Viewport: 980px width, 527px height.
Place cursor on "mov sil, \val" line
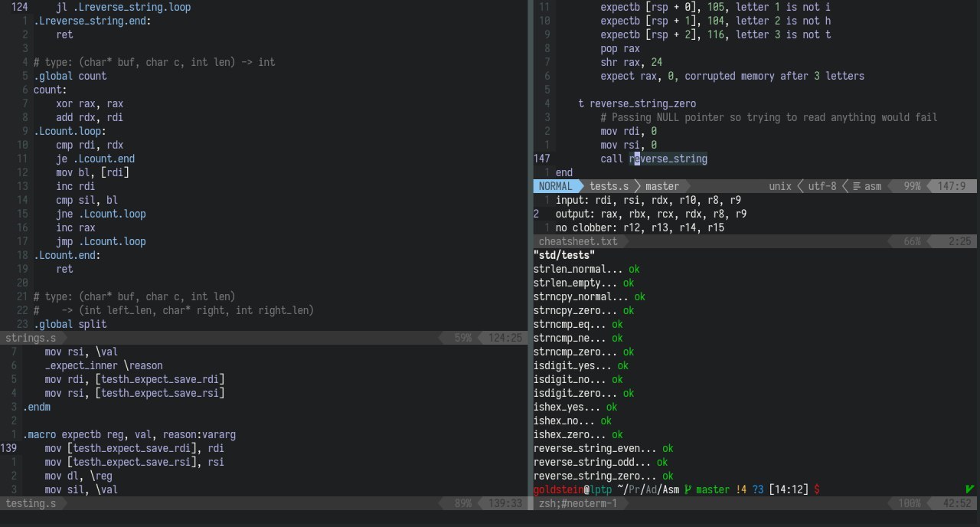81,489
